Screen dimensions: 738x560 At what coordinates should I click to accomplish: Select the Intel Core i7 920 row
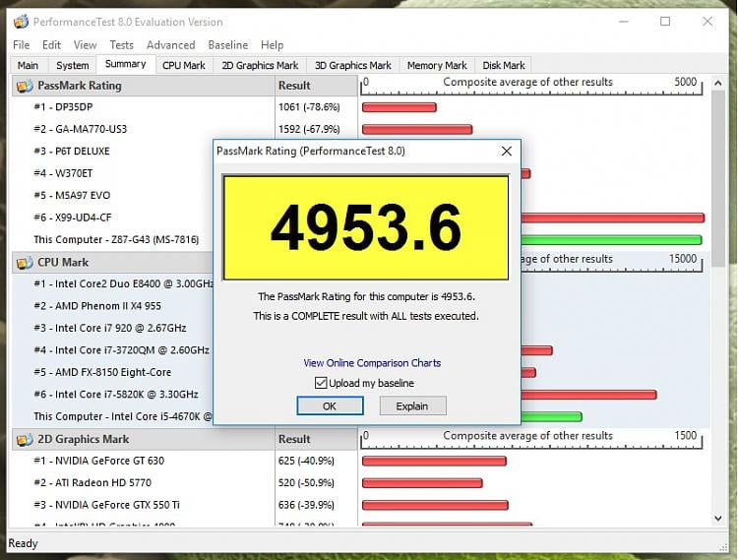tap(112, 329)
